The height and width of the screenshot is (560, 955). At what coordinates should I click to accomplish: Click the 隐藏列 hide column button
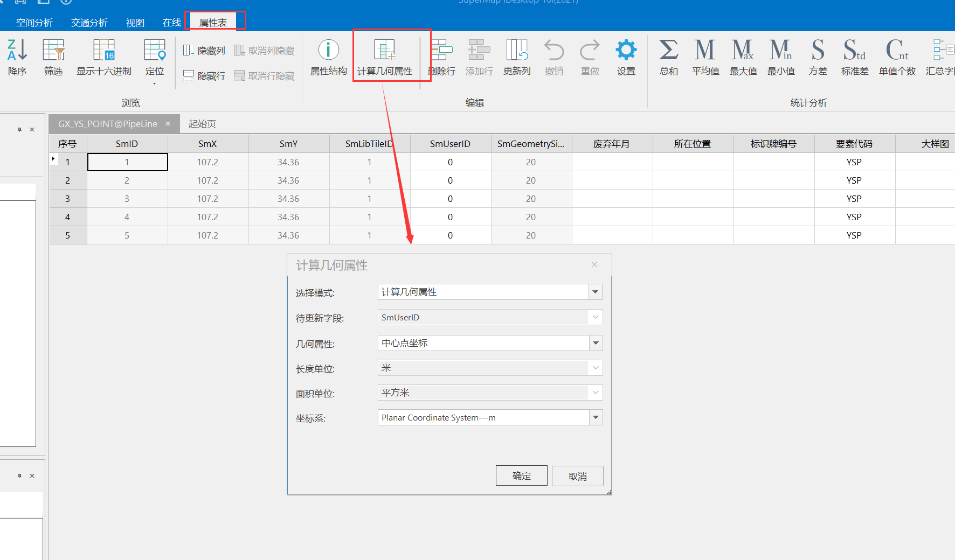(204, 51)
